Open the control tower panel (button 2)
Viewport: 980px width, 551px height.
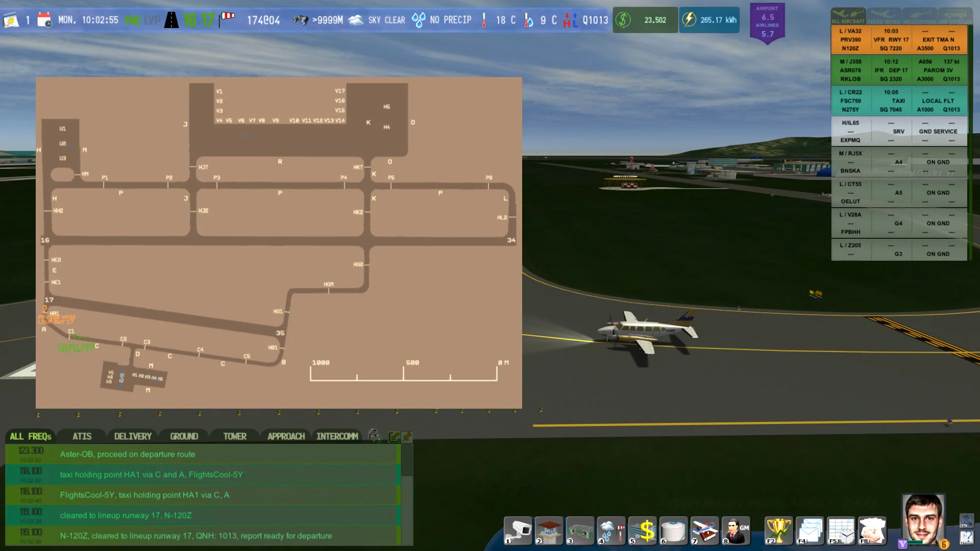[549, 531]
